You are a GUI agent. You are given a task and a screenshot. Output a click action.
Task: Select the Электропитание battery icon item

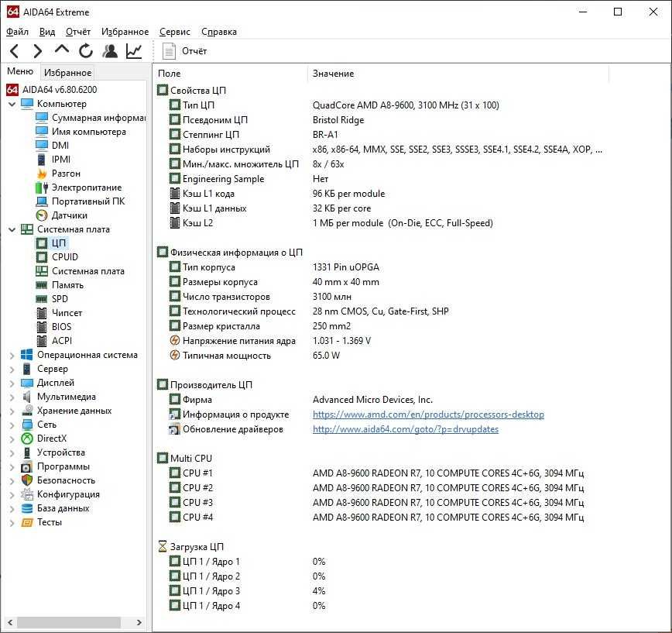42,187
